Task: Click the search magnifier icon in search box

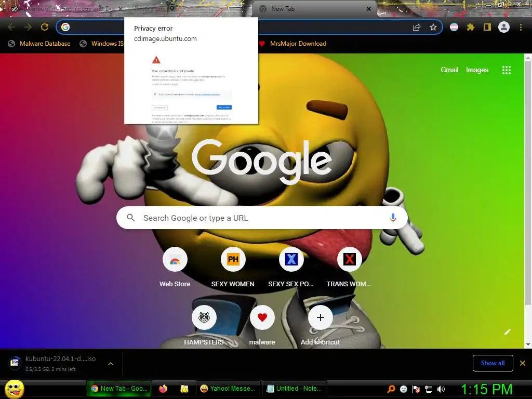Action: [130, 218]
